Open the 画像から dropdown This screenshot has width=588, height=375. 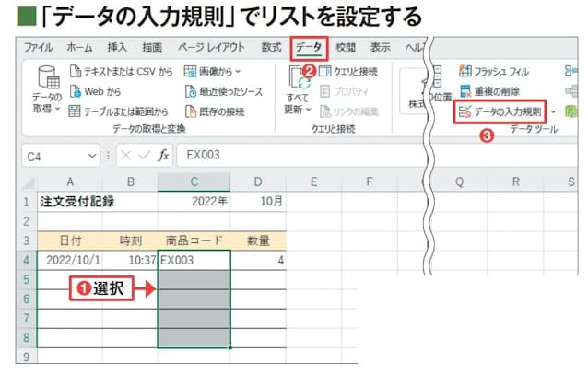[212, 71]
